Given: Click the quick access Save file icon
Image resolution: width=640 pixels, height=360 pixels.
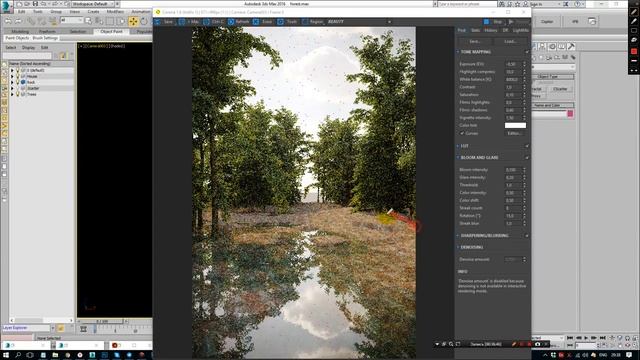Looking at the screenshot, I should click(36, 4).
